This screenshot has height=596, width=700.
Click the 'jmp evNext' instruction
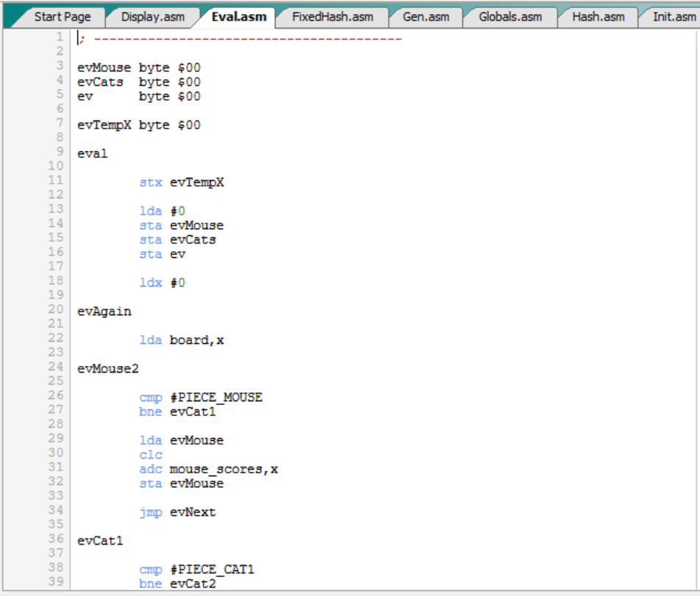click(x=177, y=512)
